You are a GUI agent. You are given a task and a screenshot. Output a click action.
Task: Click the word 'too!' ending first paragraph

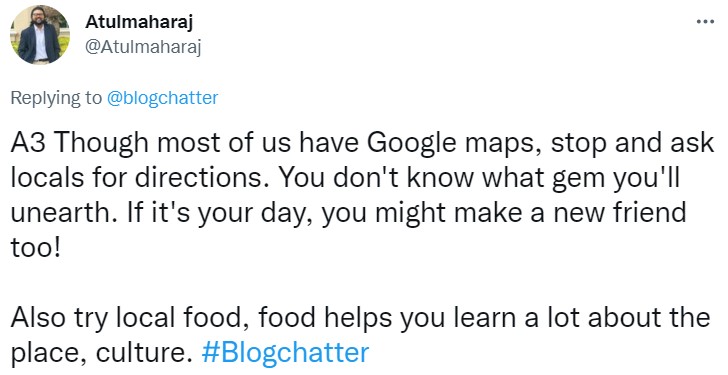(35, 248)
